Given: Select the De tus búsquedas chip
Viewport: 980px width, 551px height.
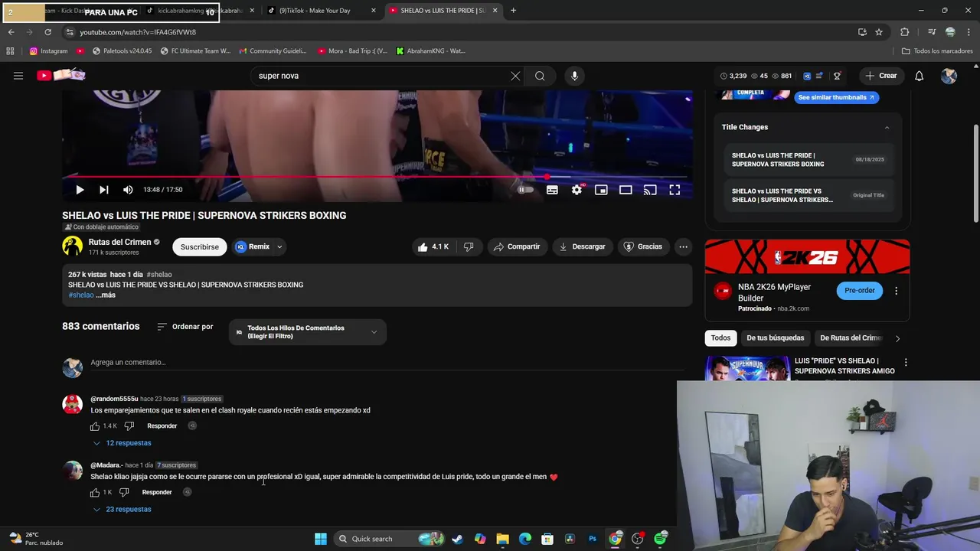Looking at the screenshot, I should click(776, 337).
